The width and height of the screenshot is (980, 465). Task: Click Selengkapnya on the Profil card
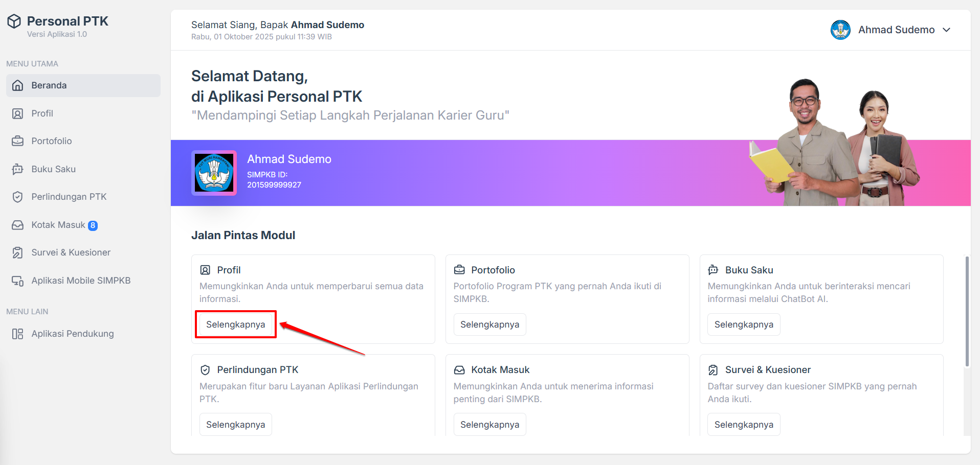236,324
